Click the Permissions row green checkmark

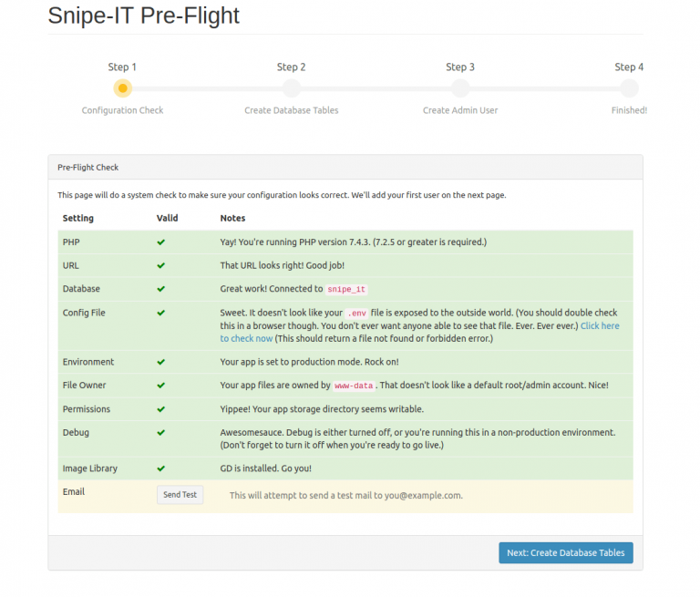pos(161,409)
